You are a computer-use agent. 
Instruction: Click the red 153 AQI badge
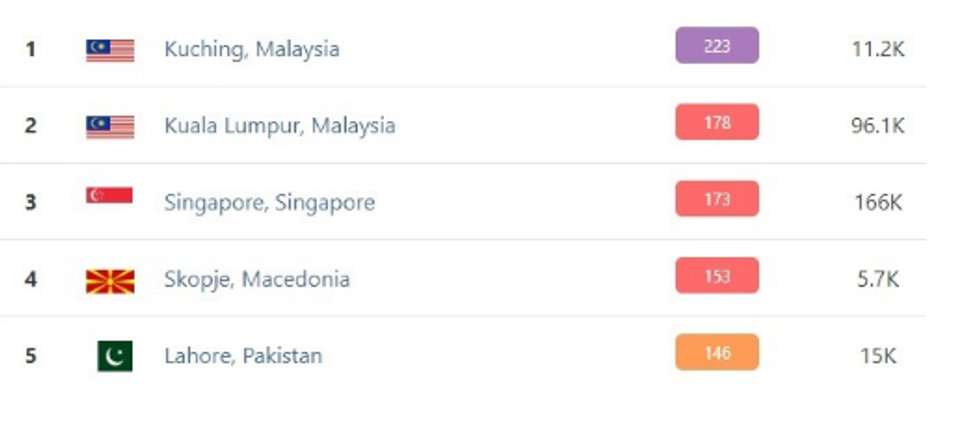click(x=716, y=276)
